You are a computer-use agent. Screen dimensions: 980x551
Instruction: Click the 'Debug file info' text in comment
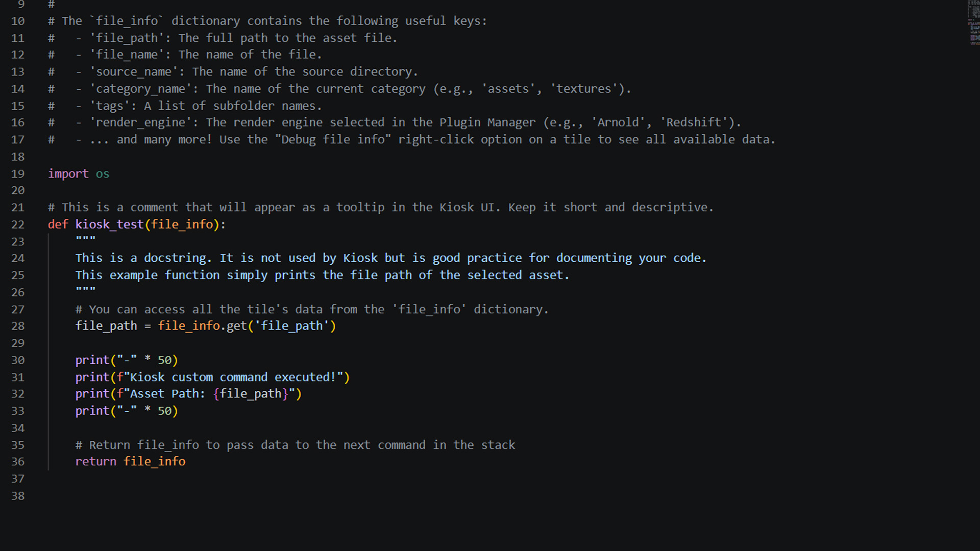(336, 140)
